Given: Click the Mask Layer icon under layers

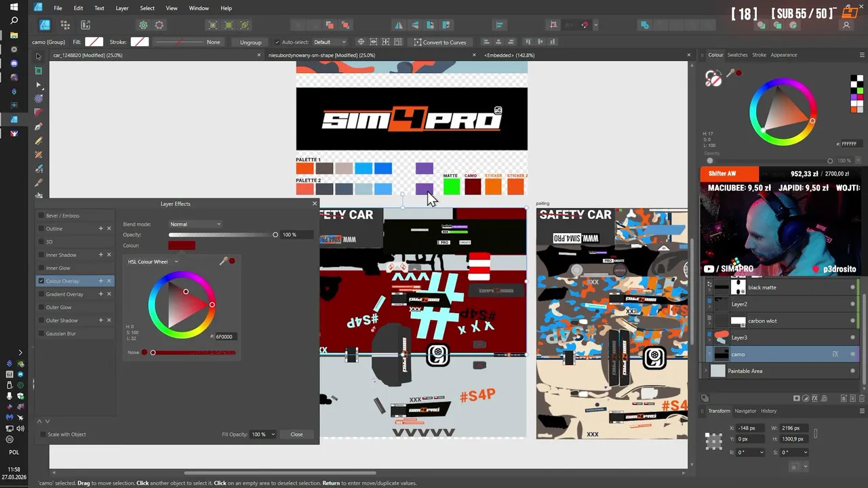Looking at the screenshot, I should tap(797, 399).
